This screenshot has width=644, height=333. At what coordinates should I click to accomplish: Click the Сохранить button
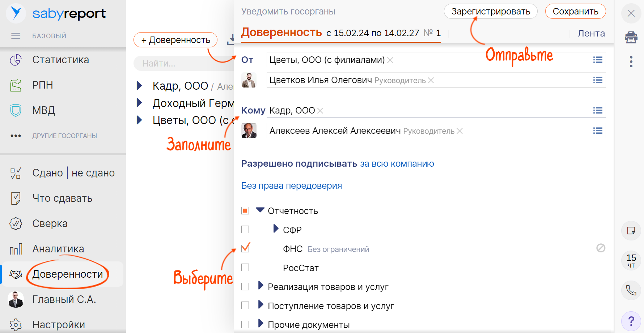pyautogui.click(x=575, y=12)
